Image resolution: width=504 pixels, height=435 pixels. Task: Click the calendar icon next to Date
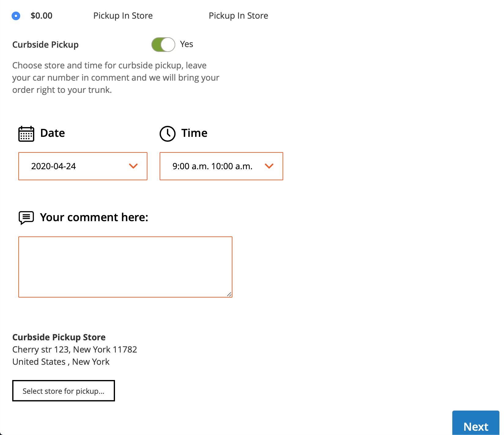pos(26,134)
